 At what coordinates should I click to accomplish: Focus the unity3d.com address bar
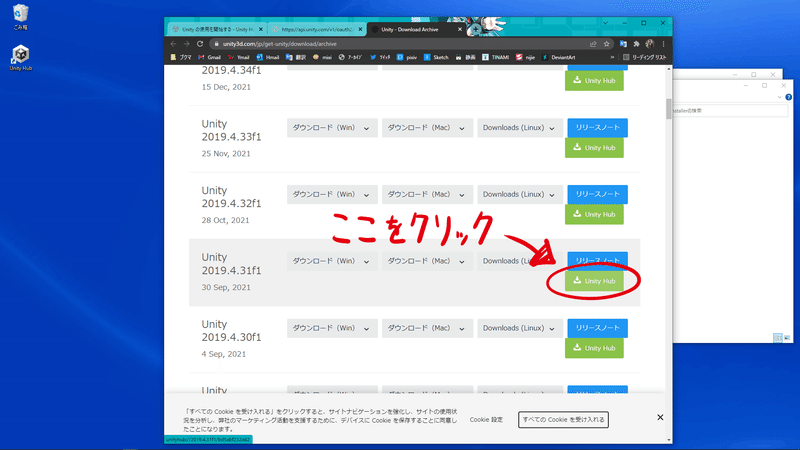[398, 44]
